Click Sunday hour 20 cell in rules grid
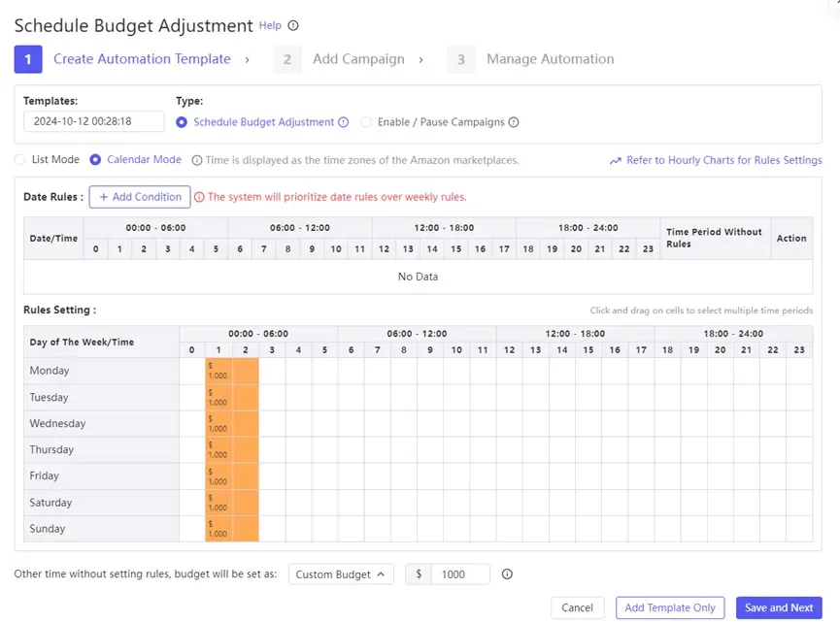Image resolution: width=840 pixels, height=622 pixels. 721,528
